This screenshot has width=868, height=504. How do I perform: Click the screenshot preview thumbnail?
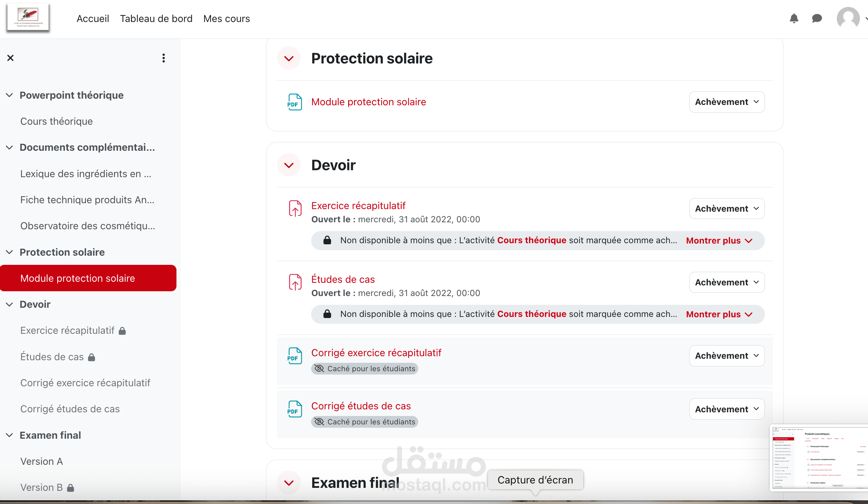coord(819,457)
